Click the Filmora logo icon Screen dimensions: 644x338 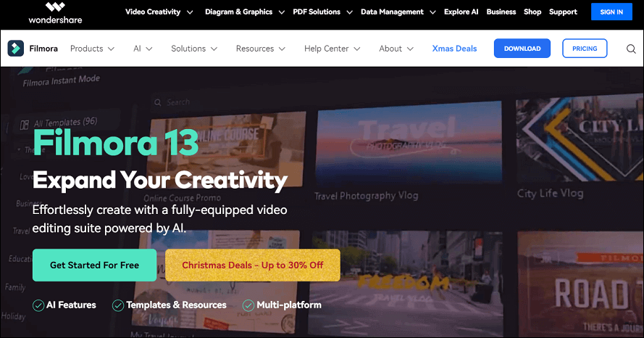click(x=15, y=49)
